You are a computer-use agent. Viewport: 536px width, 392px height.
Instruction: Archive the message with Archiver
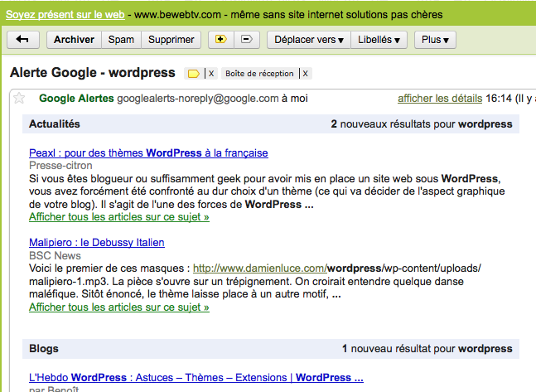[74, 40]
